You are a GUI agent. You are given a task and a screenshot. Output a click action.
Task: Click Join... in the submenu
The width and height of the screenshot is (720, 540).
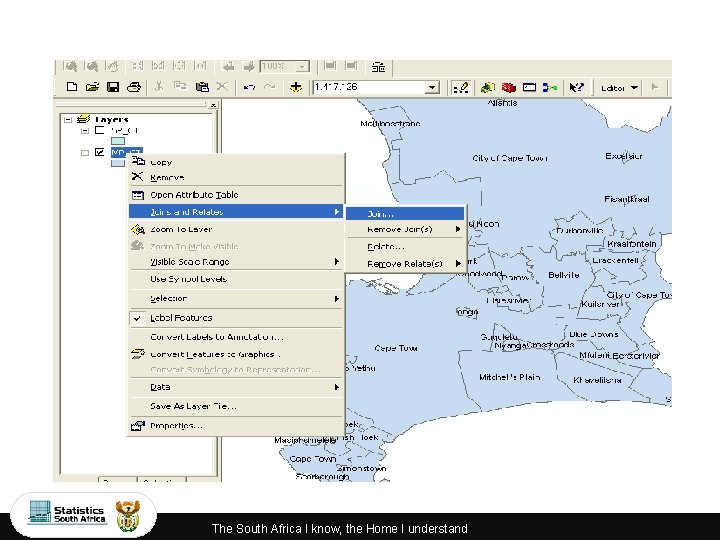[405, 214]
